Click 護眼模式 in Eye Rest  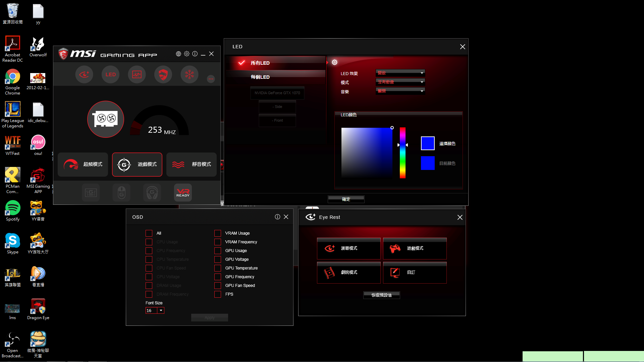pos(349,248)
